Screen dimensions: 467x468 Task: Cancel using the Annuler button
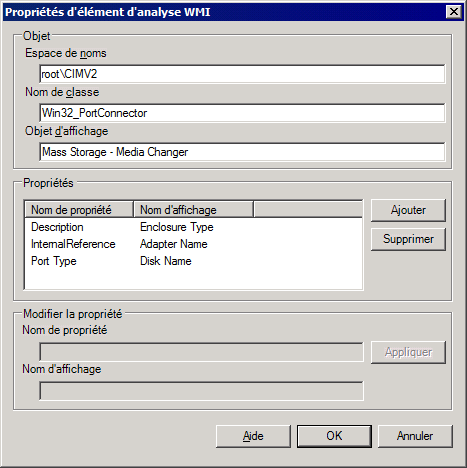click(x=415, y=436)
